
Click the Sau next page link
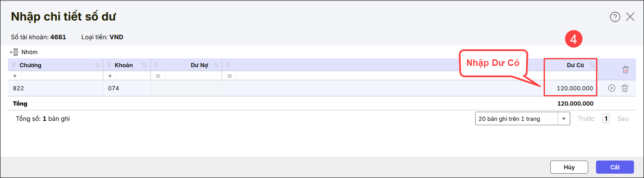[x=623, y=119]
